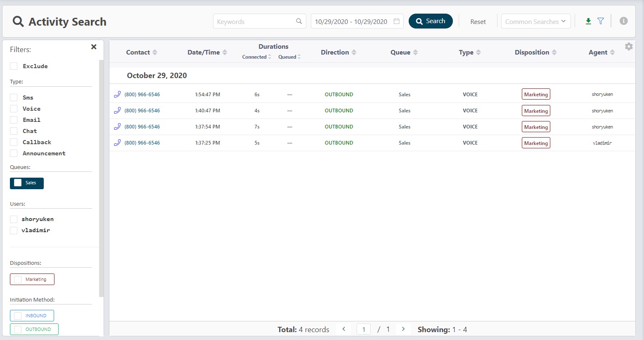Toggle the Sales queue filter

pos(27,183)
